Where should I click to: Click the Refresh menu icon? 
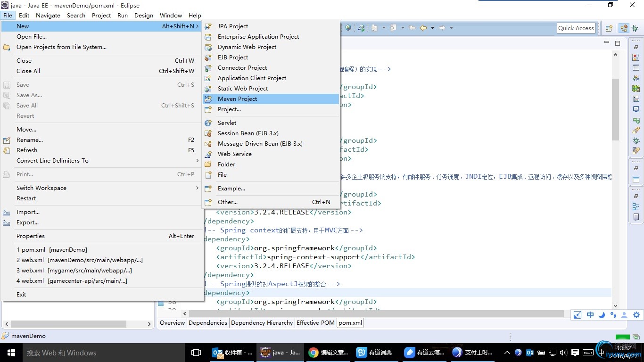click(7, 150)
